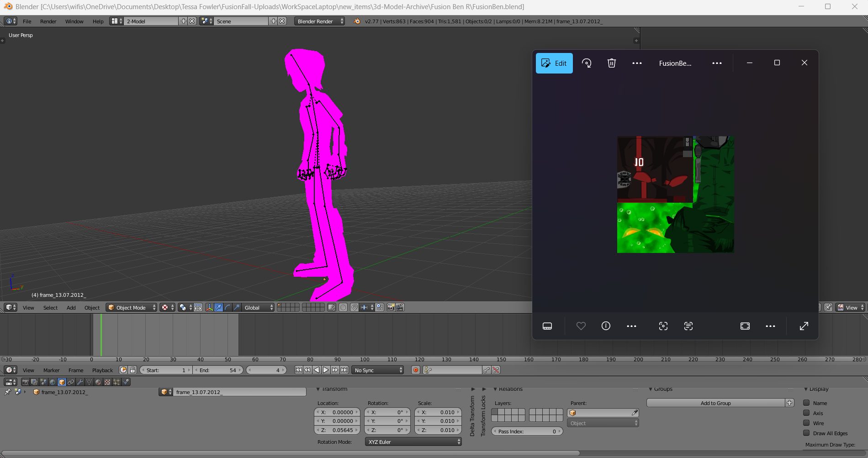Rotate image in photo viewer
868x458 pixels.
(587, 63)
